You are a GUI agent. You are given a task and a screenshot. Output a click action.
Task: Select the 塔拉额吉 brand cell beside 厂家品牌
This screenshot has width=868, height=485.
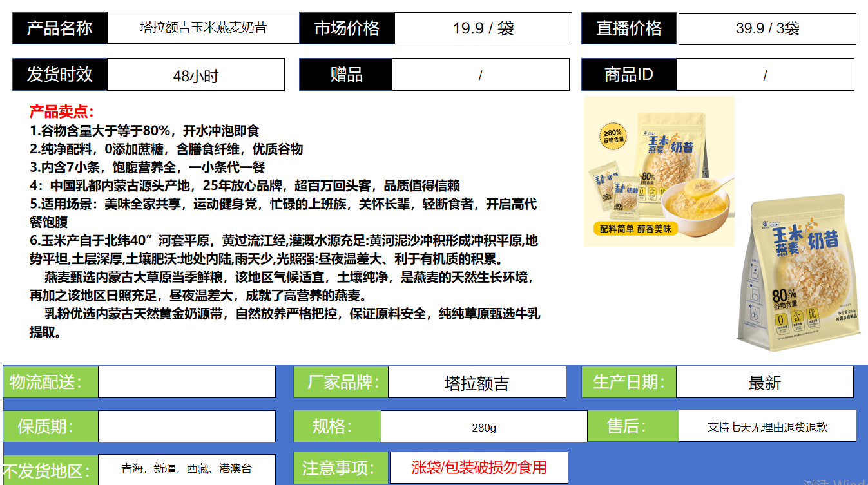pyautogui.click(x=476, y=383)
